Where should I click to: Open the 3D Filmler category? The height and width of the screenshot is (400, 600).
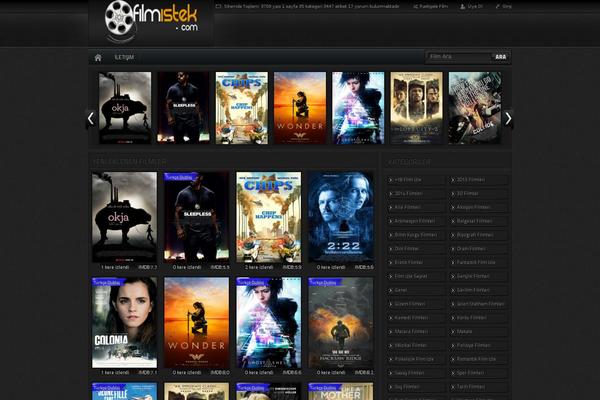point(478,193)
